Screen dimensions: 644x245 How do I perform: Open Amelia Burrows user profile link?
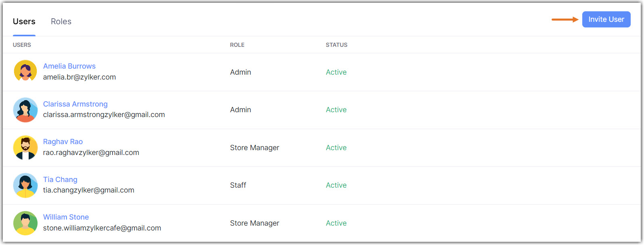[69, 66]
